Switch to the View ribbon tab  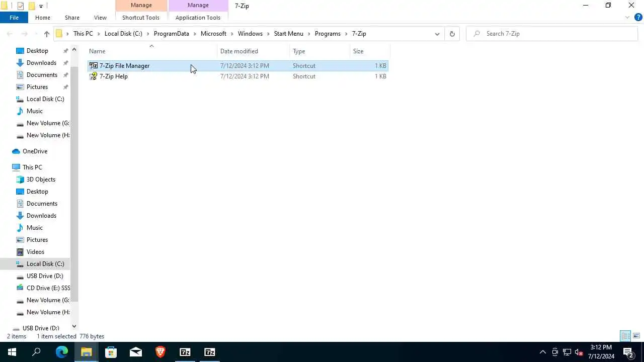click(100, 18)
